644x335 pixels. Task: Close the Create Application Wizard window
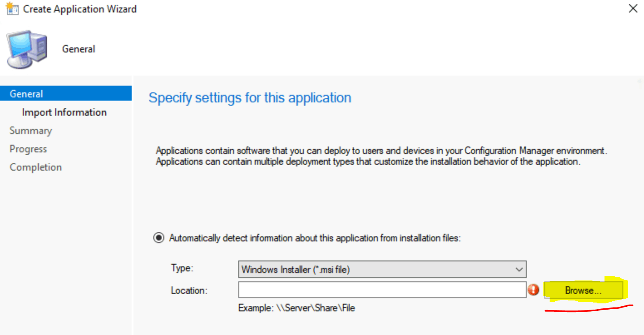(x=633, y=9)
